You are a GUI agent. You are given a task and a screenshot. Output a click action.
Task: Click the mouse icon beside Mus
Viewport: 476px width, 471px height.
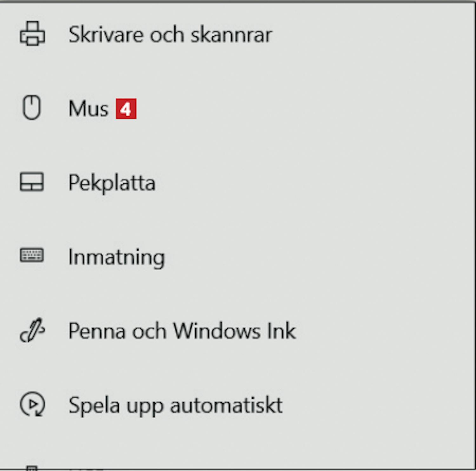click(32, 108)
